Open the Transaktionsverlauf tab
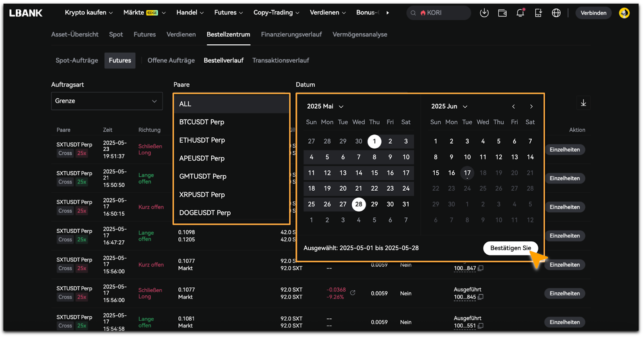644x338 pixels. [x=281, y=60]
